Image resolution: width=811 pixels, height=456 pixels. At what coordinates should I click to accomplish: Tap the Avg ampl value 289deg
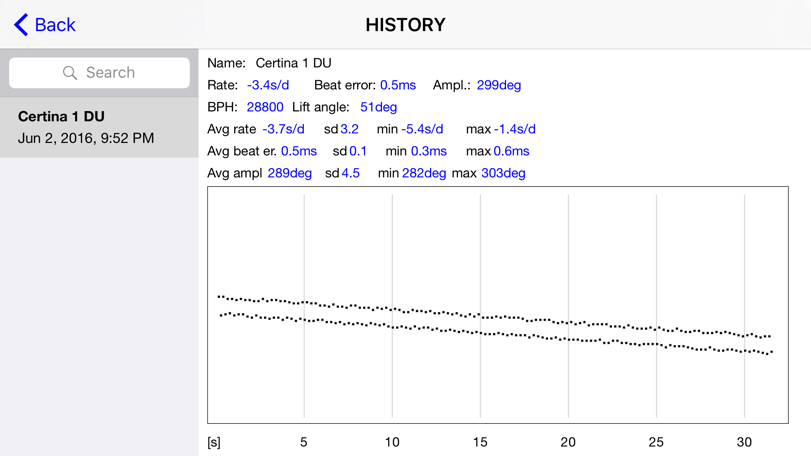[x=289, y=173]
